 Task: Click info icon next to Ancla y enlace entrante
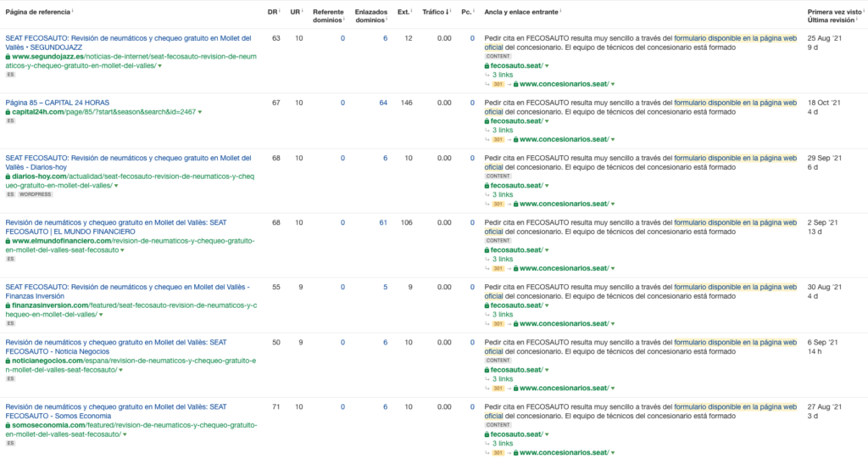(x=561, y=10)
